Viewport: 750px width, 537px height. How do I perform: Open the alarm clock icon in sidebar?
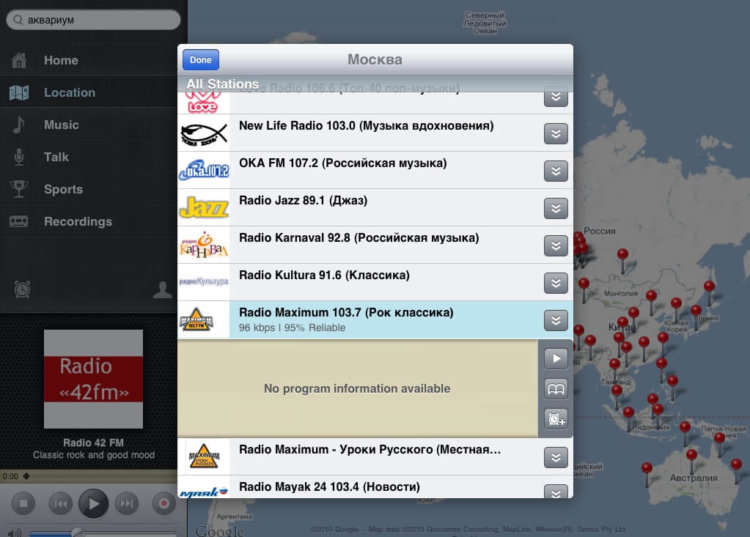pos(22,289)
